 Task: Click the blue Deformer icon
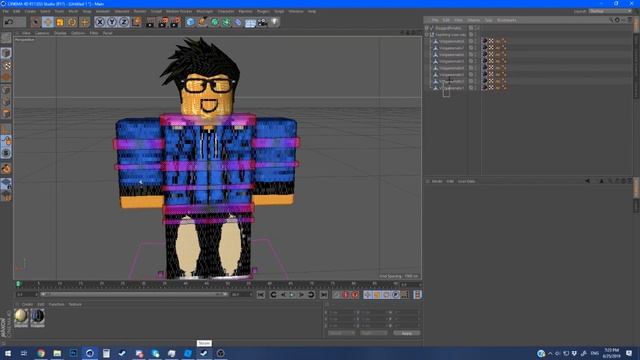[238, 22]
